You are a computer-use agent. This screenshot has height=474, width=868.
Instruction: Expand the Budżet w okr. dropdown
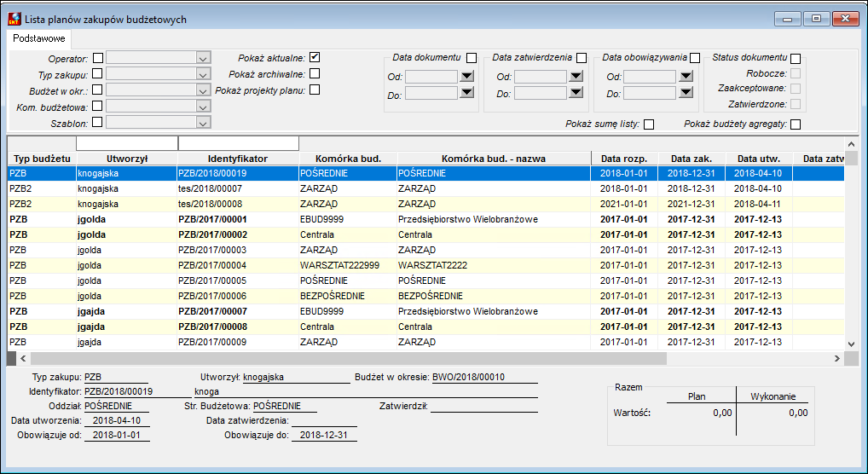pyautogui.click(x=203, y=90)
